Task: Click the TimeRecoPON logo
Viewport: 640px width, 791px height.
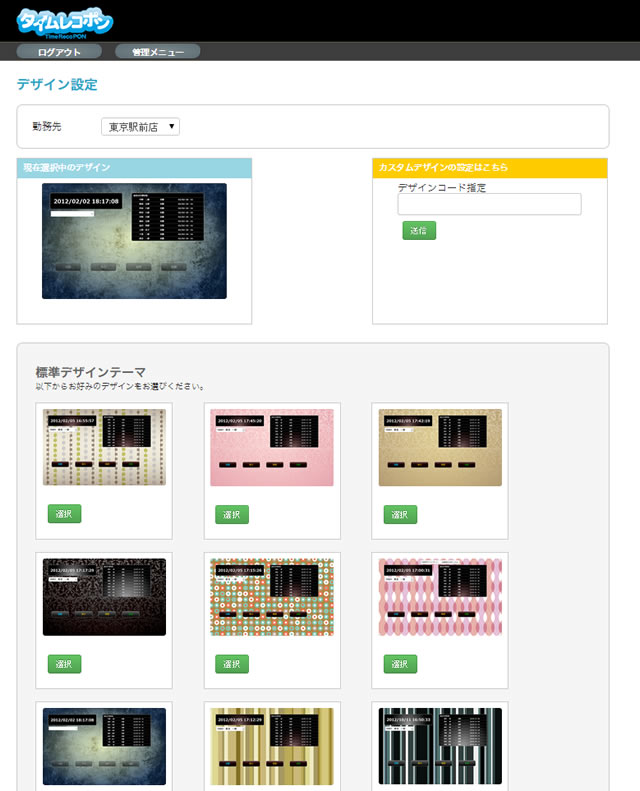Action: pyautogui.click(x=65, y=21)
